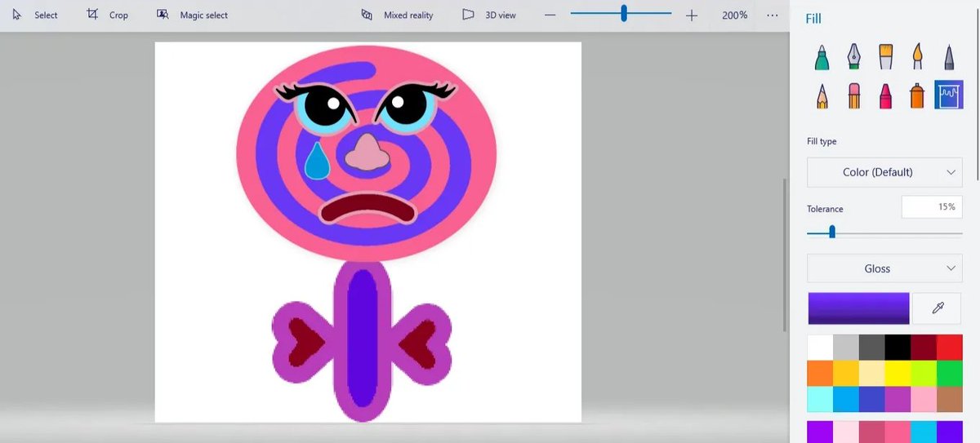The height and width of the screenshot is (443, 980).
Task: Select the Spray can tool
Action: (917, 95)
